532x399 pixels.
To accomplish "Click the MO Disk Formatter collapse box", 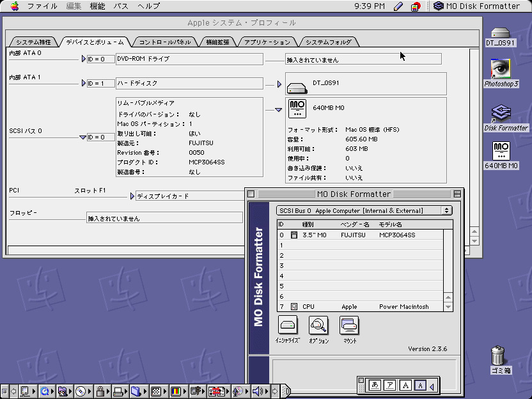I will 457,194.
